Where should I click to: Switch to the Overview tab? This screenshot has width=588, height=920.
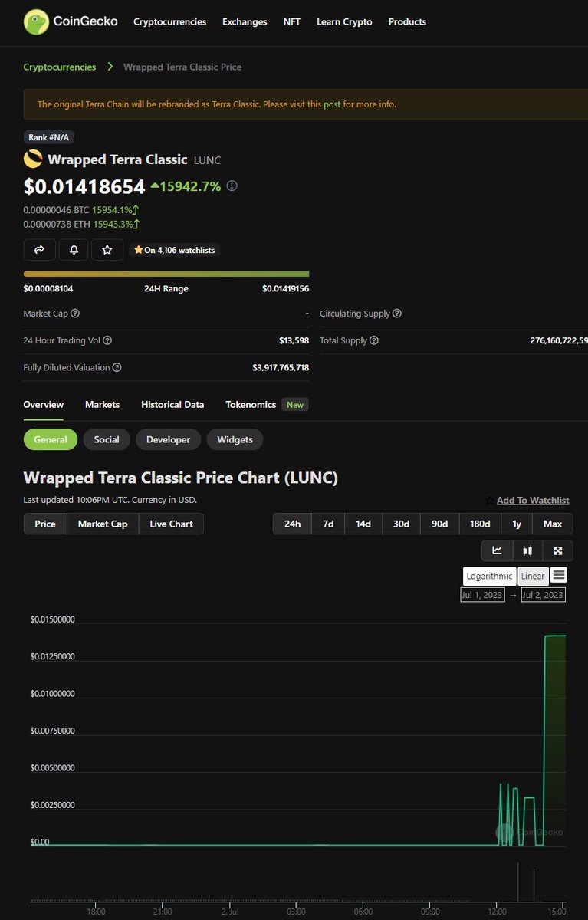[x=44, y=404]
